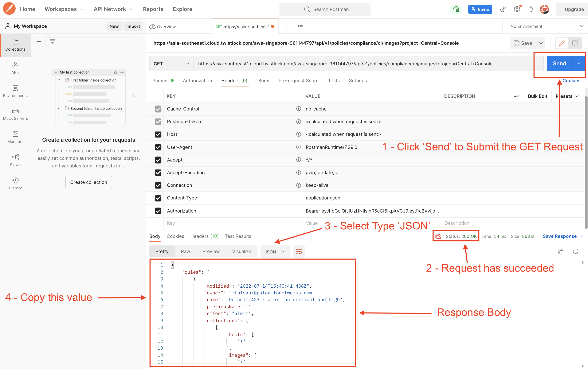This screenshot has height=369, width=588.
Task: Click the search response magnifier icon
Action: 576,251
